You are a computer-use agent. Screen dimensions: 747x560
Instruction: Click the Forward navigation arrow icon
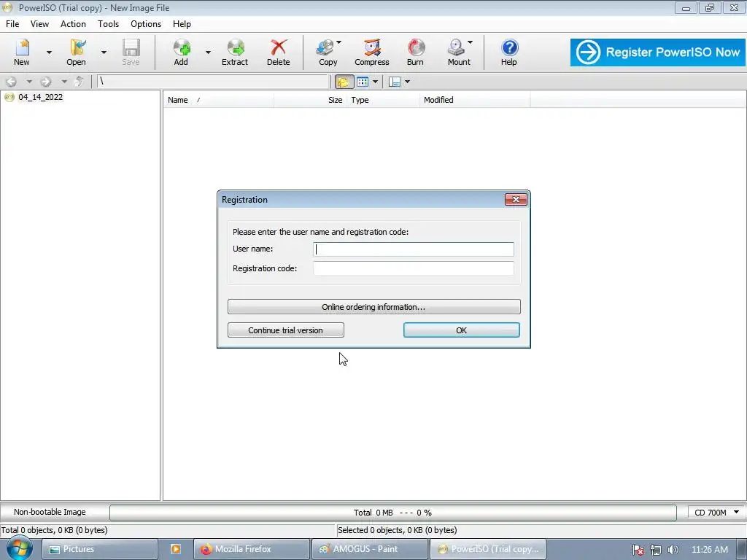[46, 82]
